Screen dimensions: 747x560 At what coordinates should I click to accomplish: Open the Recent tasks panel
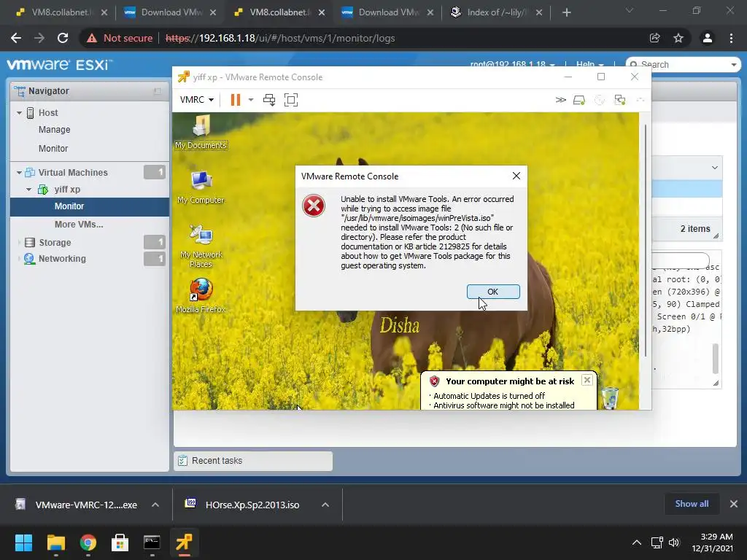[253, 461]
